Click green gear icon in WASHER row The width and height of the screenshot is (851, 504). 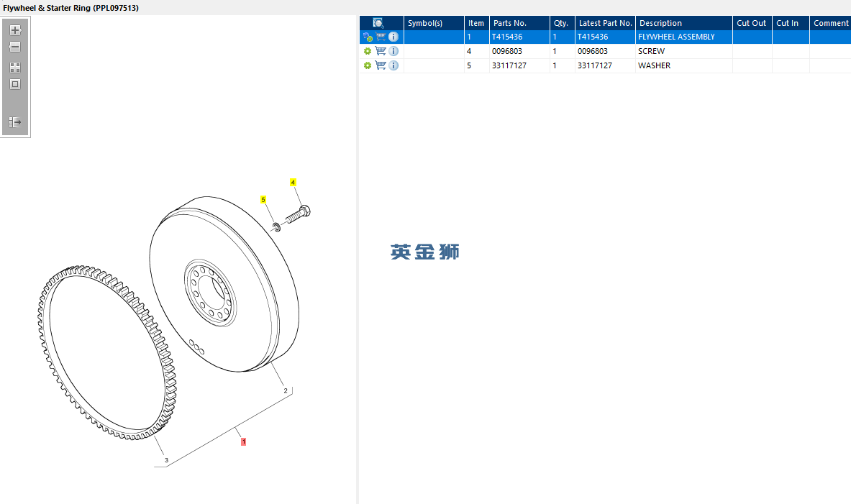tap(368, 65)
